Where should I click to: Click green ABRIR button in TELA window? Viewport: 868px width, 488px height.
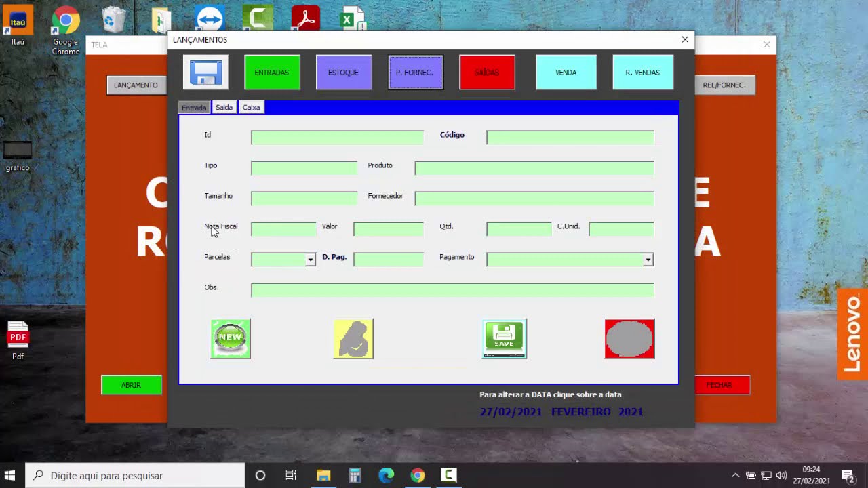click(x=132, y=385)
